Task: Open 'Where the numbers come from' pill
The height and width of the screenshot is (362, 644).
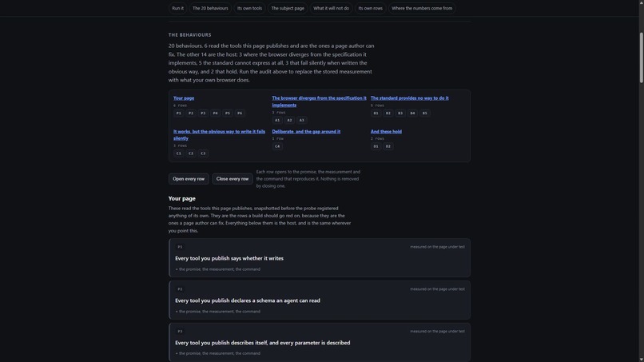Action: (422, 8)
